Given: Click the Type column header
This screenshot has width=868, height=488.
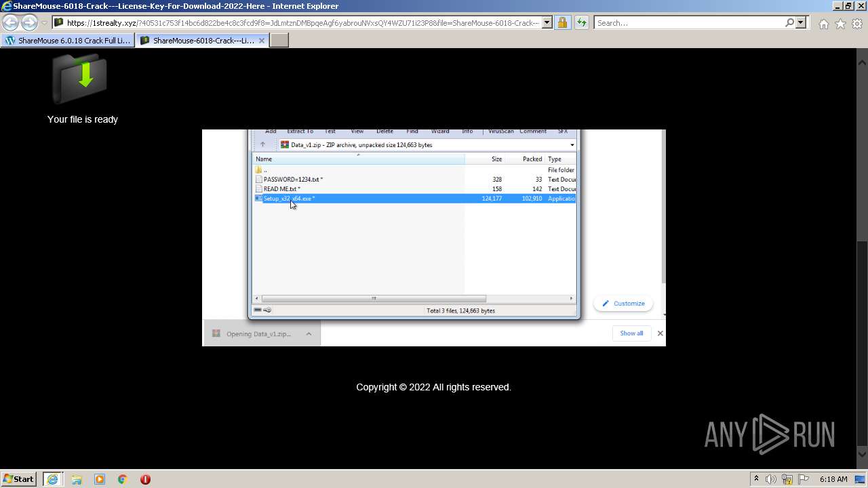Looking at the screenshot, I should pos(561,159).
